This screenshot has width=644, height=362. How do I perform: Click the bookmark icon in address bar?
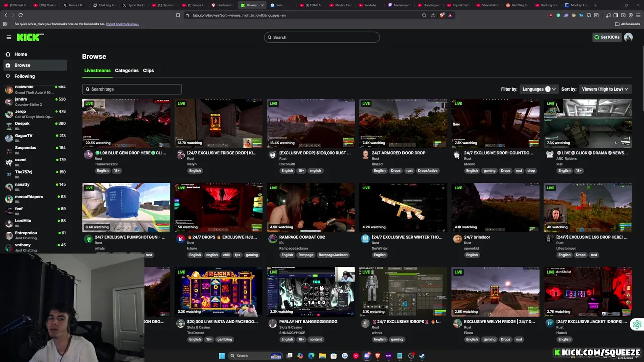[x=178, y=15]
